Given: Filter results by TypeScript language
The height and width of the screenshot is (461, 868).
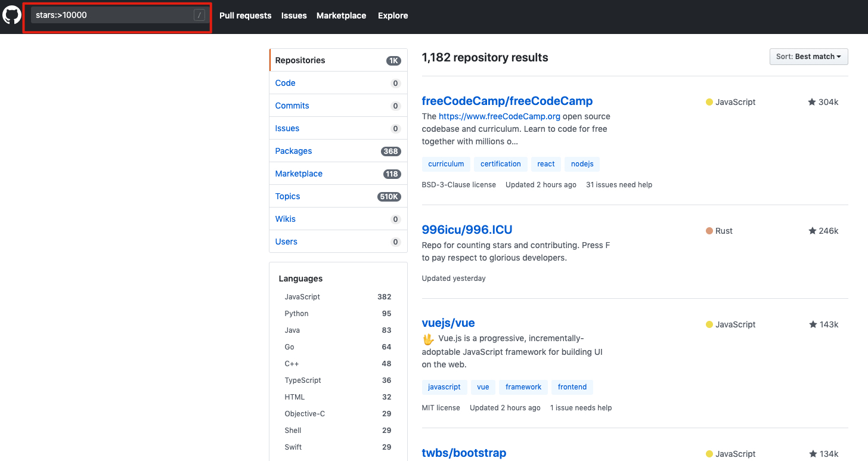Looking at the screenshot, I should pos(302,380).
